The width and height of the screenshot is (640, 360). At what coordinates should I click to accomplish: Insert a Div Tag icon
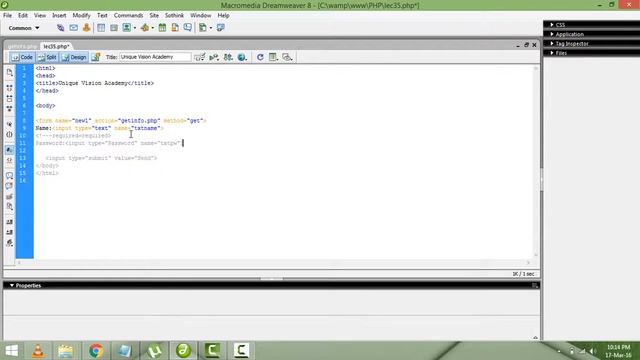click(x=114, y=28)
